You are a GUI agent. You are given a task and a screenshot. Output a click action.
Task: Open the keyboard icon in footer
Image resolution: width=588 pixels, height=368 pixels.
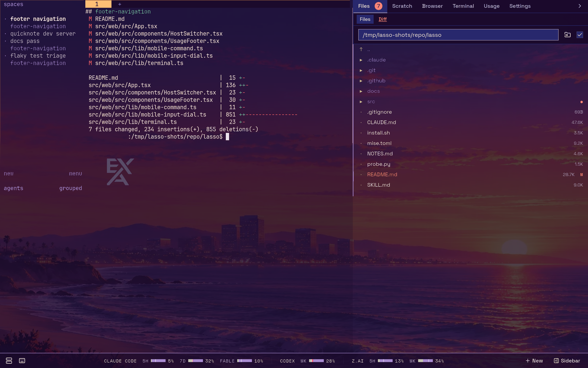22,361
